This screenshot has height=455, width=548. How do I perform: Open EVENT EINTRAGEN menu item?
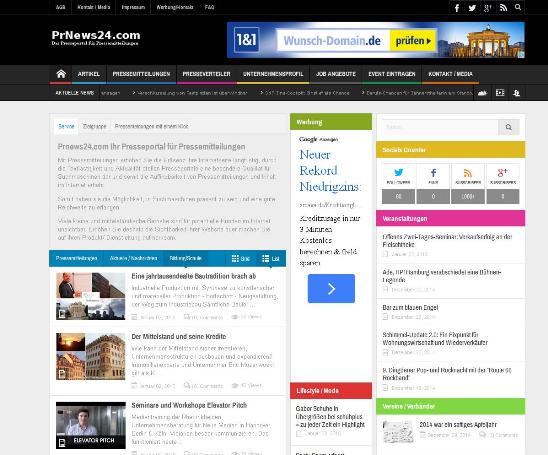pos(391,74)
